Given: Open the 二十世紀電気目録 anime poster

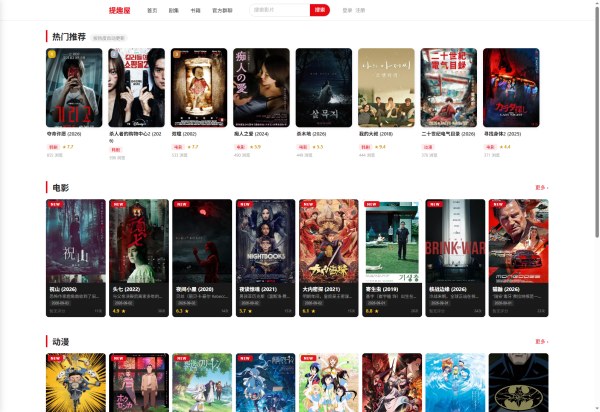Looking at the screenshot, I should (448, 88).
